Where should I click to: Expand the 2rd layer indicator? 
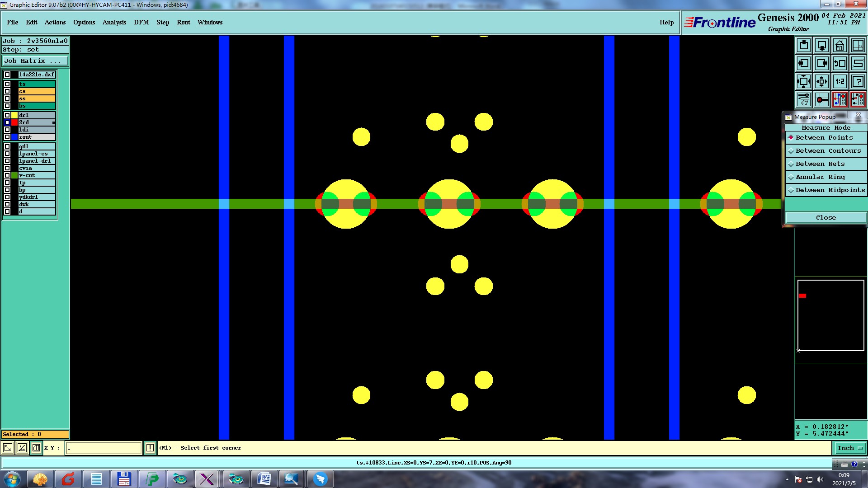tap(53, 122)
